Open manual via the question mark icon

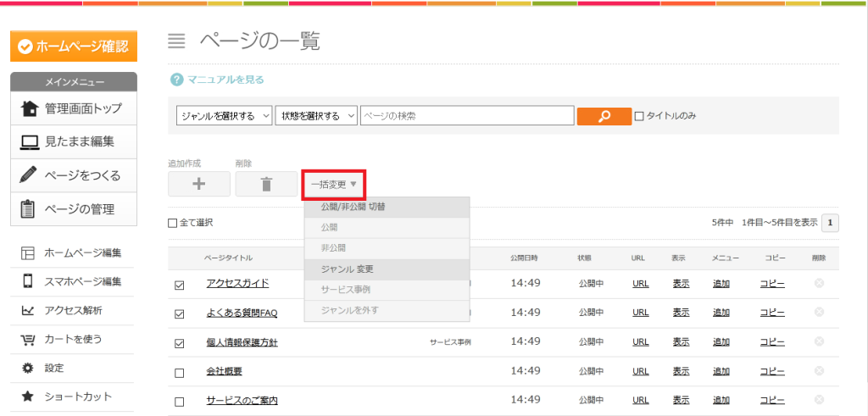pos(176,80)
